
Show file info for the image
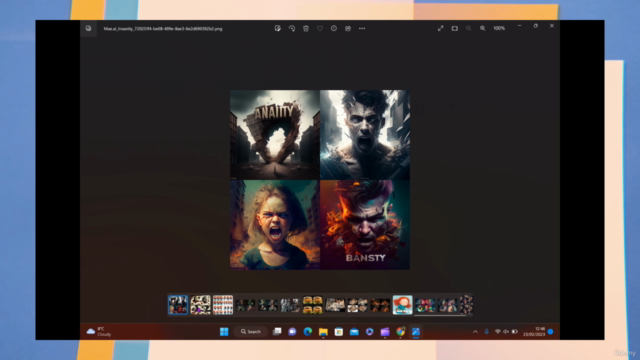(x=333, y=28)
